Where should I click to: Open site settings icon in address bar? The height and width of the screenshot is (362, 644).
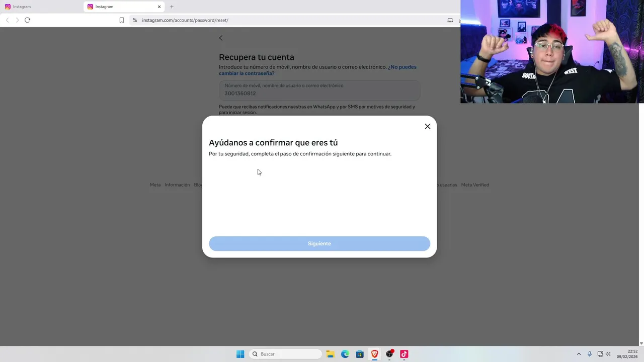tap(135, 20)
